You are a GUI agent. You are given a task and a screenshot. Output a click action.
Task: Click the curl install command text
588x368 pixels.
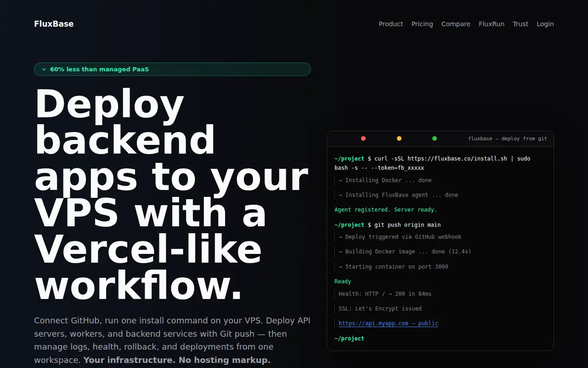coord(432,163)
